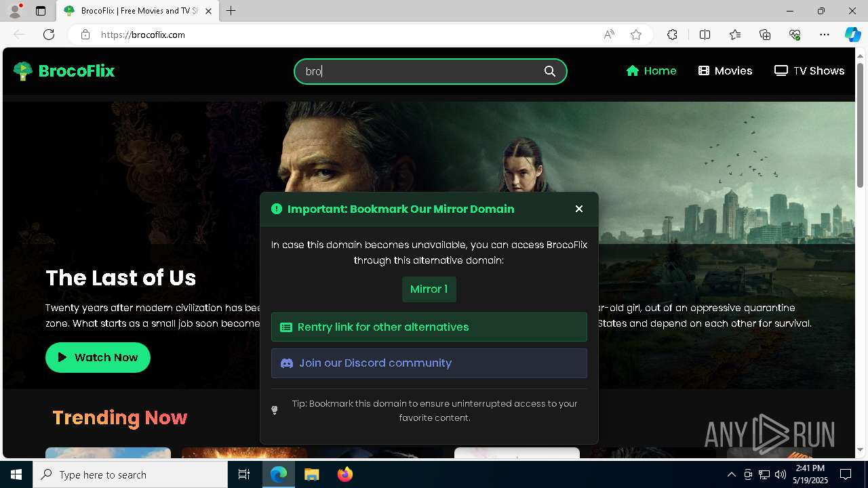Image resolution: width=868 pixels, height=488 pixels.
Task: Open Task View on taskbar
Action: coord(244,474)
